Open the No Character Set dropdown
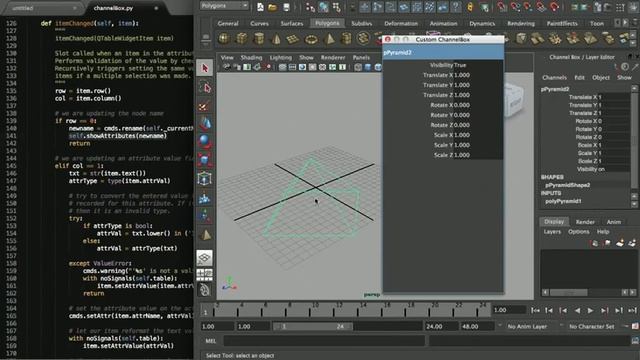 pos(592,327)
